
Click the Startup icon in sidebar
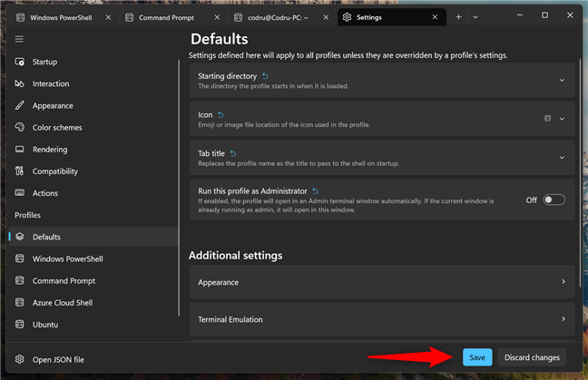(x=19, y=62)
